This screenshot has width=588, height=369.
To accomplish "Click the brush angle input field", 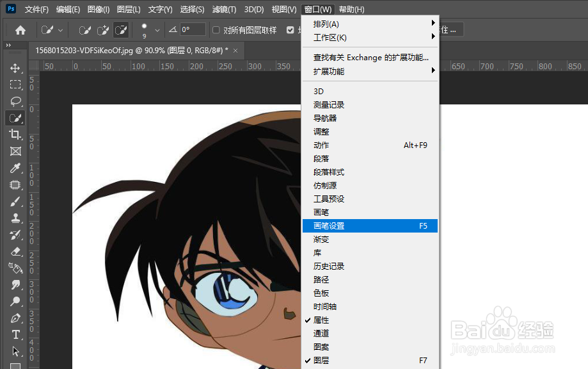I will [x=193, y=29].
